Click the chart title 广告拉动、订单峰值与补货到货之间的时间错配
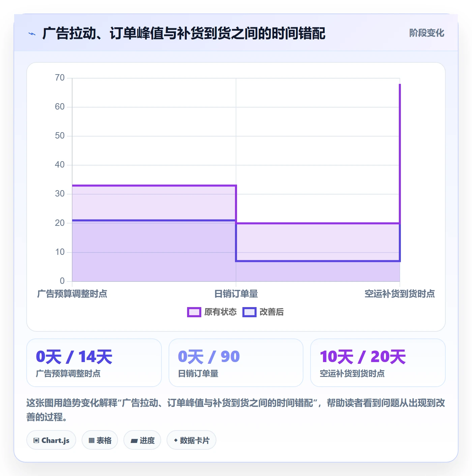Image resolution: width=472 pixels, height=476 pixels. coord(184,33)
